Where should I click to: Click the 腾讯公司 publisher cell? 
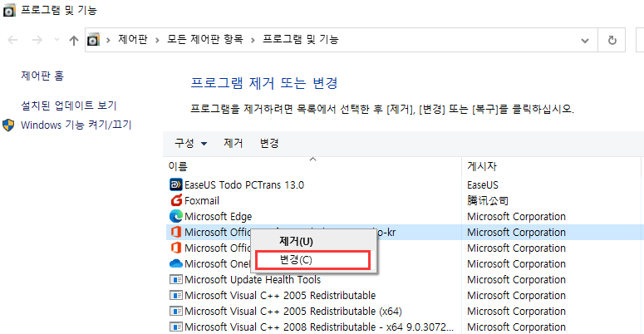(488, 200)
